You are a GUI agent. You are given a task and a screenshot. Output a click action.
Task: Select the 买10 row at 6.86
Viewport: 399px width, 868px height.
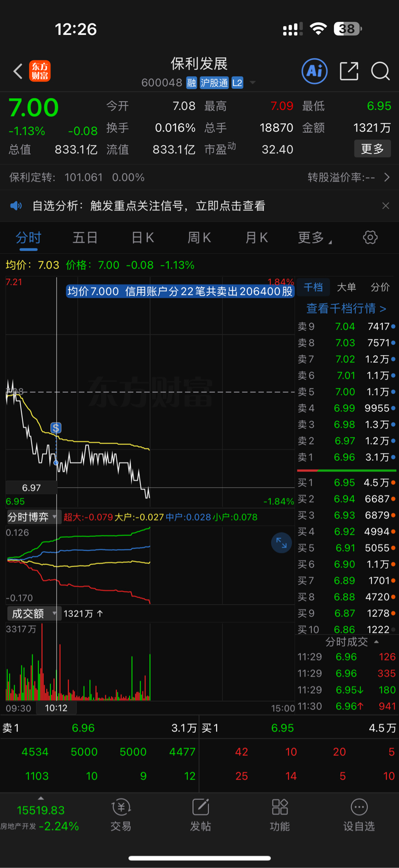(347, 629)
